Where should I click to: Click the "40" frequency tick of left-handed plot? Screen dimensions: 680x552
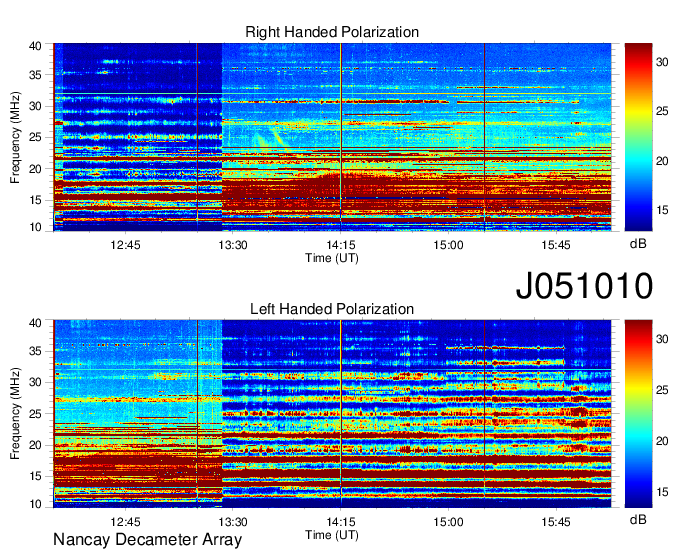click(x=35, y=323)
